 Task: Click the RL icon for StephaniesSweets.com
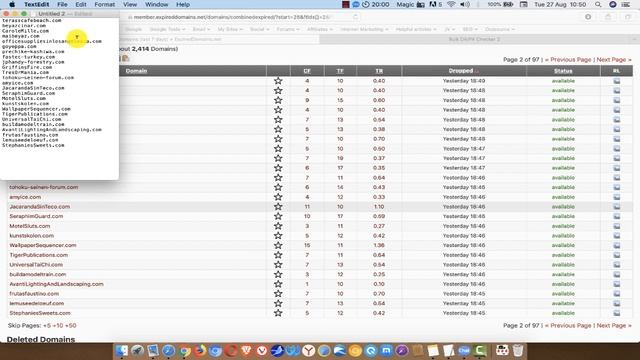pyautogui.click(x=616, y=313)
